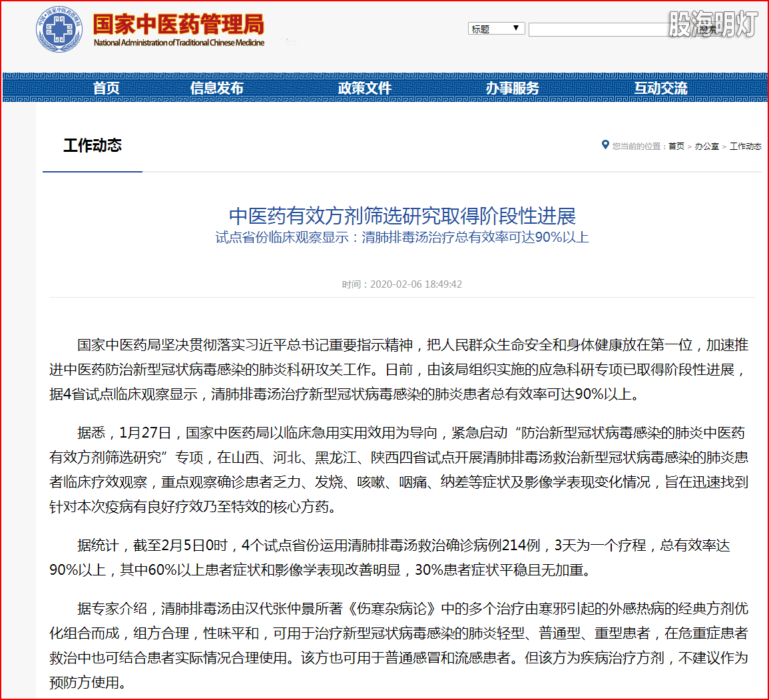Open the 互动交流 navigation menu
This screenshot has width=769, height=700.
[x=660, y=88]
